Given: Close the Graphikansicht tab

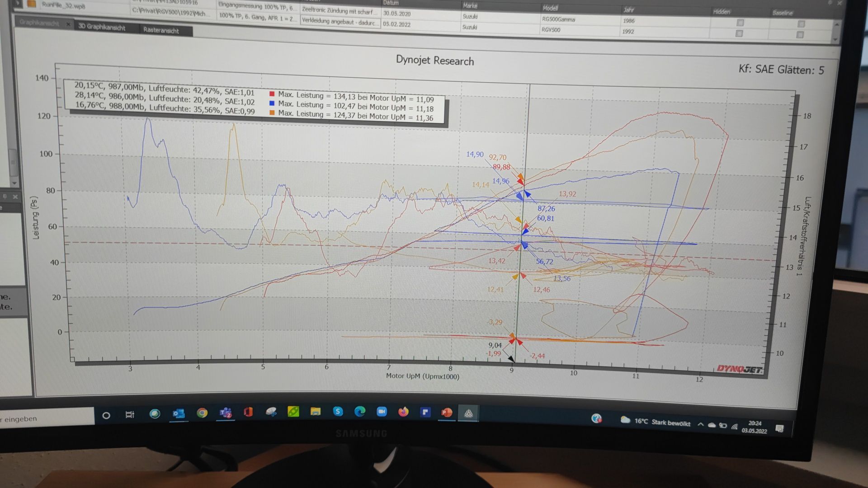Looking at the screenshot, I should [x=68, y=24].
